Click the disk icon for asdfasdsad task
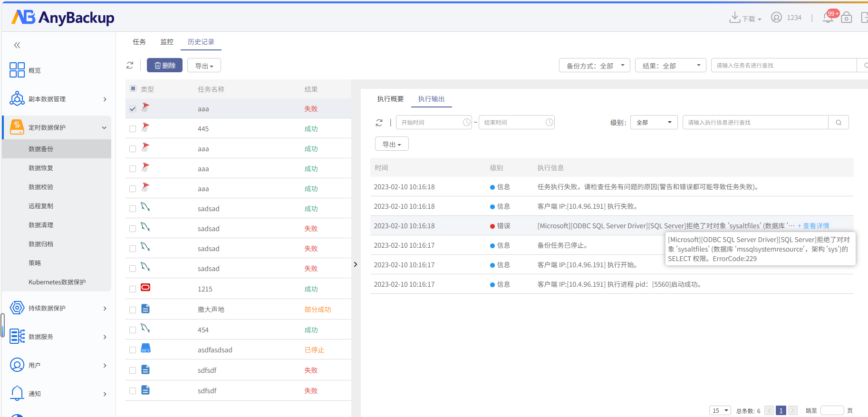Image resolution: width=868 pixels, height=417 pixels. click(145, 348)
